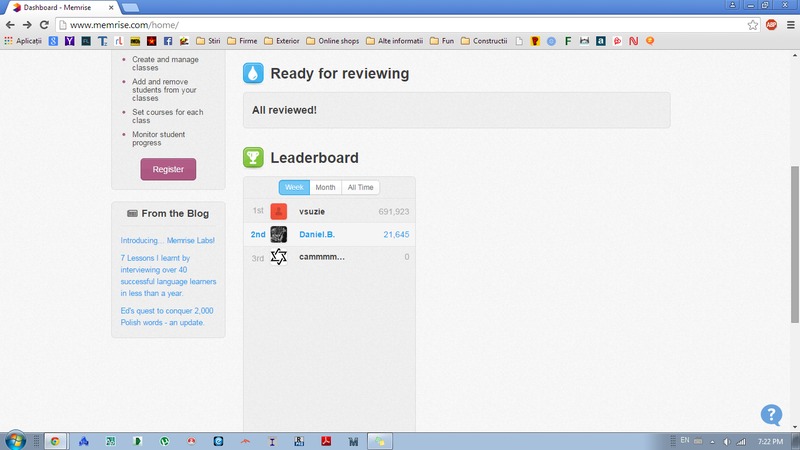Select the Month leaderboard tab
Screen dimensions: 800x450
(325, 187)
